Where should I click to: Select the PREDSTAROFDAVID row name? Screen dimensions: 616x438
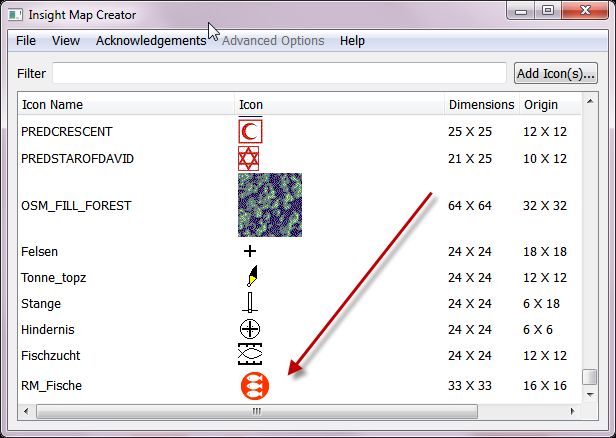(77, 159)
